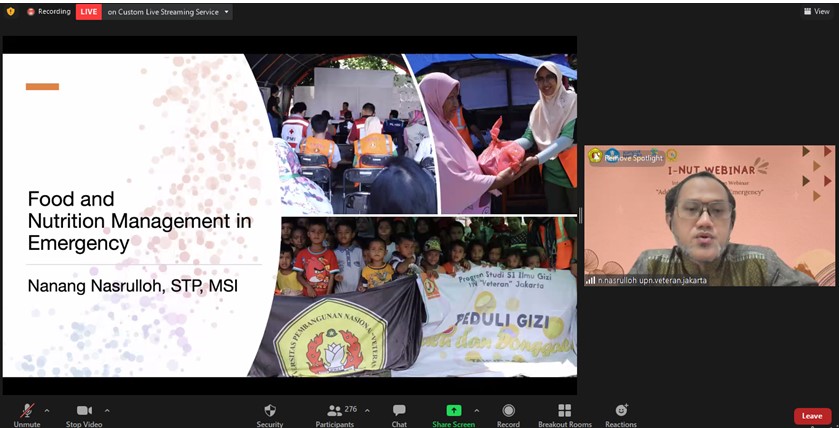
Task: Expand the arrow next to Participants
Action: (367, 411)
